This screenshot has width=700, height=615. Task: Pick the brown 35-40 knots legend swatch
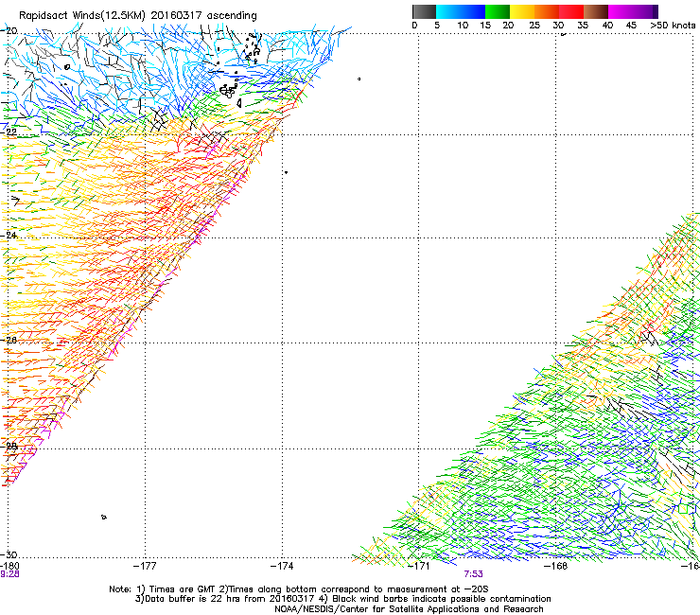tap(596, 11)
